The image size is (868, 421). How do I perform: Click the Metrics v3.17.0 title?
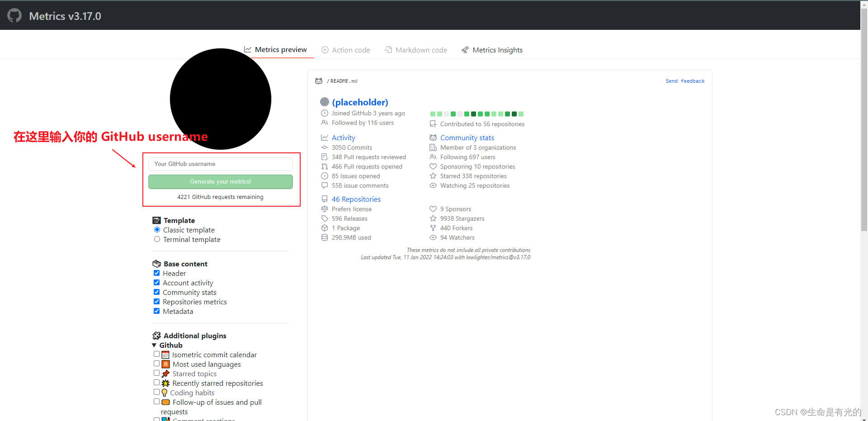(x=65, y=16)
